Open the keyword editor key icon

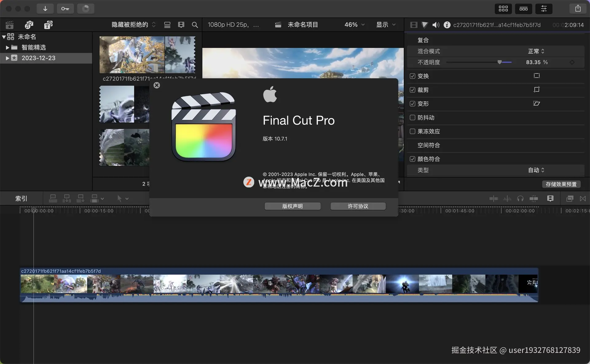coord(65,9)
